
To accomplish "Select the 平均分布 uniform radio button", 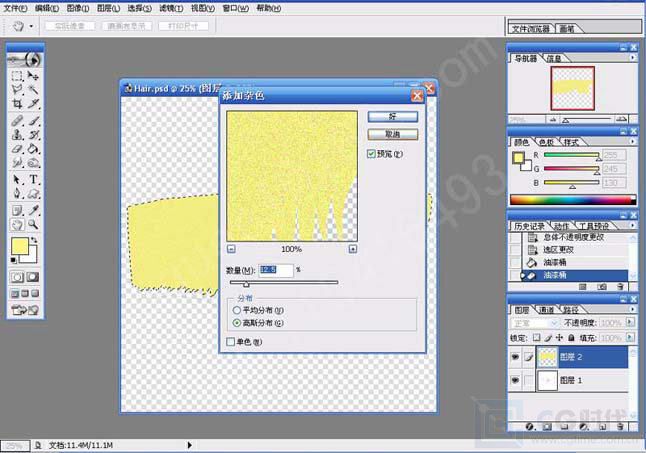I will 237,310.
